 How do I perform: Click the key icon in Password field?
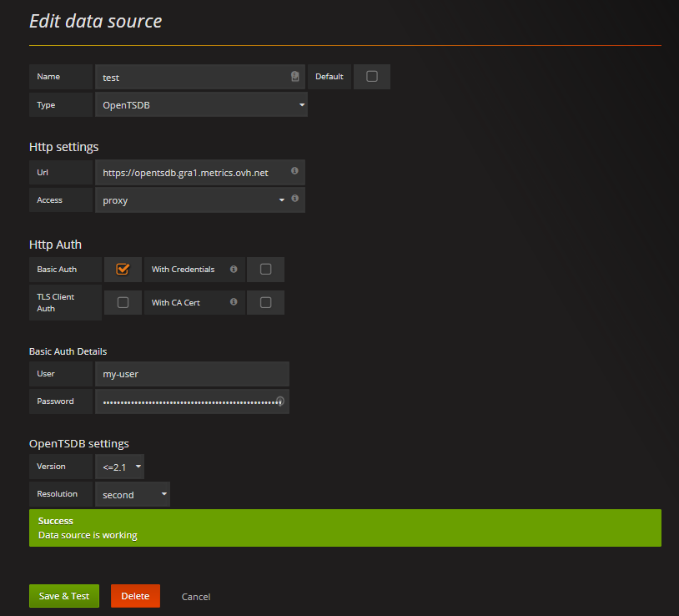coord(280,401)
